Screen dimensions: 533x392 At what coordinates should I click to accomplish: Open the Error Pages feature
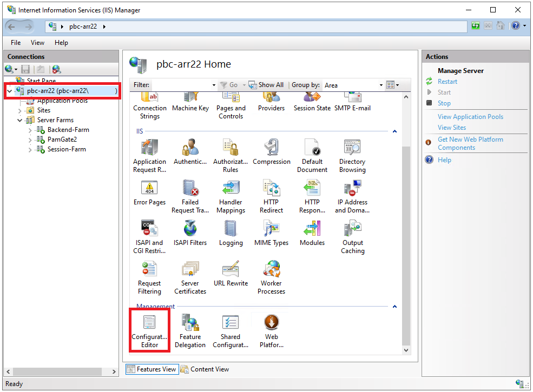pyautogui.click(x=149, y=192)
